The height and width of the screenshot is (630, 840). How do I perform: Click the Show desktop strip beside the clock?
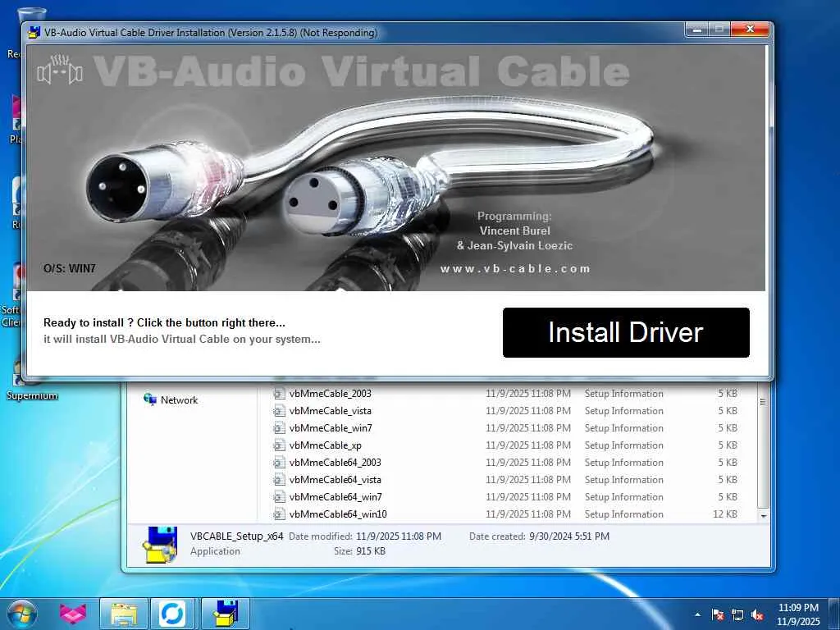(834, 614)
